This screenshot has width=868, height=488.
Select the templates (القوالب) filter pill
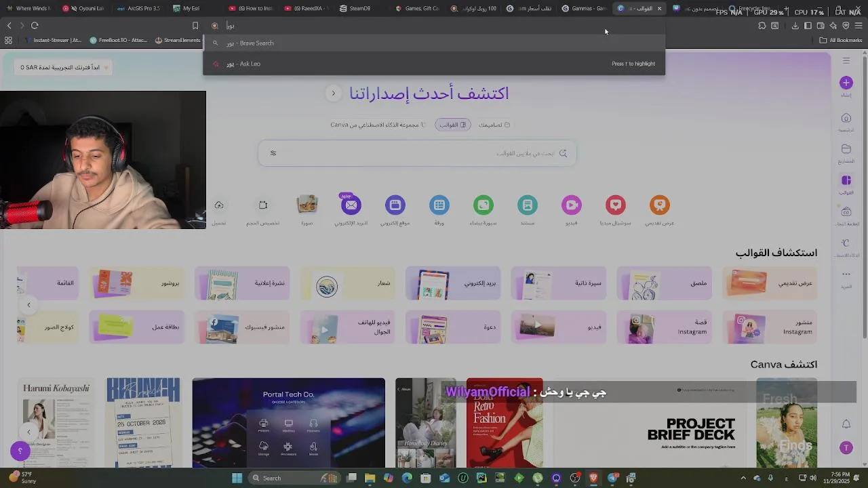pos(452,125)
